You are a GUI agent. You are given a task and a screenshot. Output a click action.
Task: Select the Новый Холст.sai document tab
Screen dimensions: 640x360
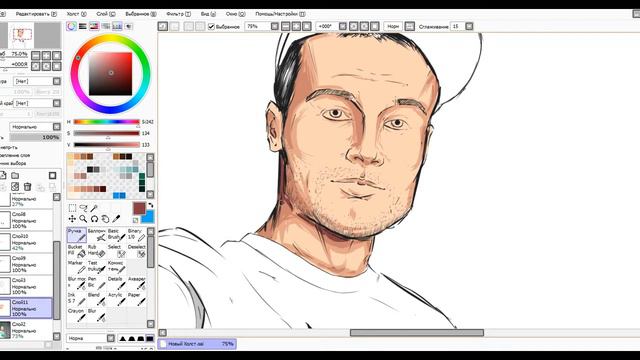pos(197,344)
